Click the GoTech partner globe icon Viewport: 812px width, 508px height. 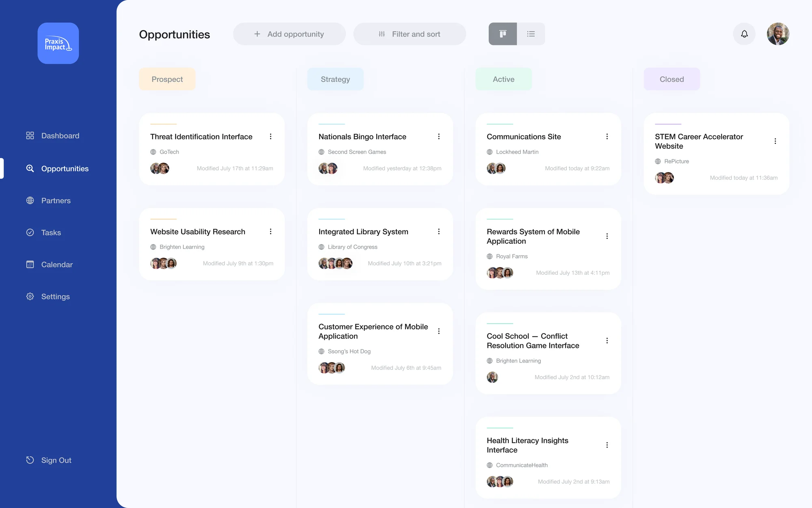[153, 152]
